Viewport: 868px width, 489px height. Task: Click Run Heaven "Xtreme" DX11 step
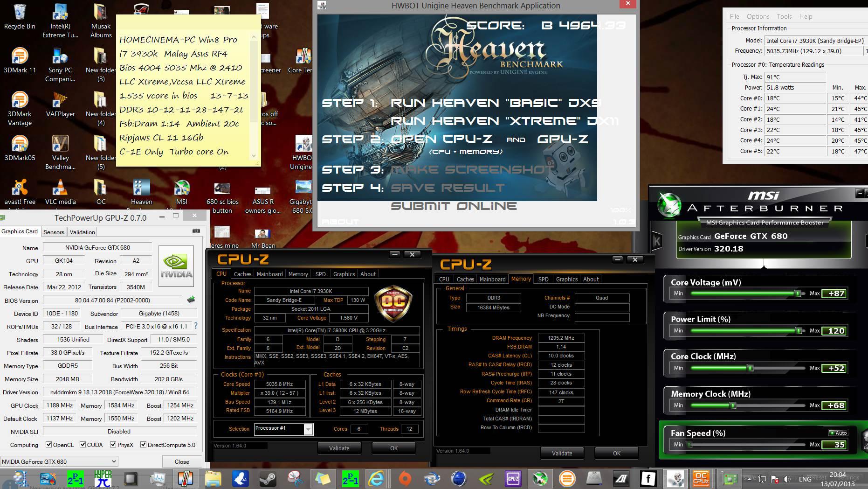coord(504,121)
